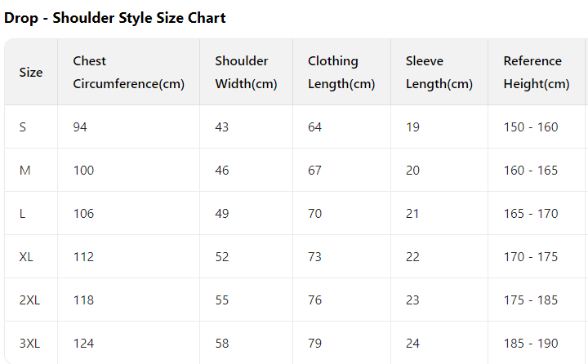588x364 pixels.
Task: Select the '185 - 190' height range
Action: point(531,344)
